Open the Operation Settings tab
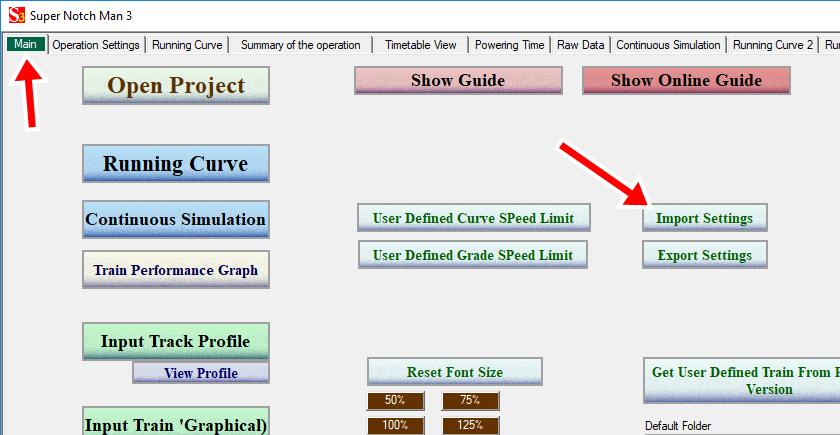The image size is (840, 435). 96,45
